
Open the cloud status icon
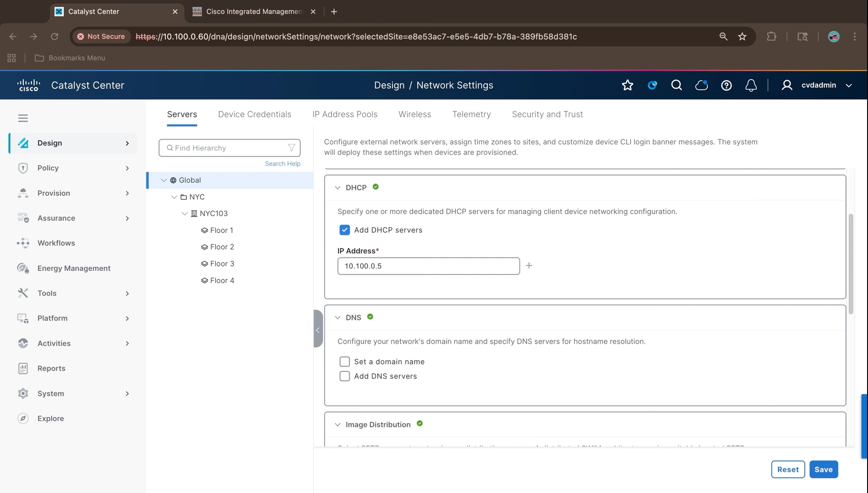(701, 85)
